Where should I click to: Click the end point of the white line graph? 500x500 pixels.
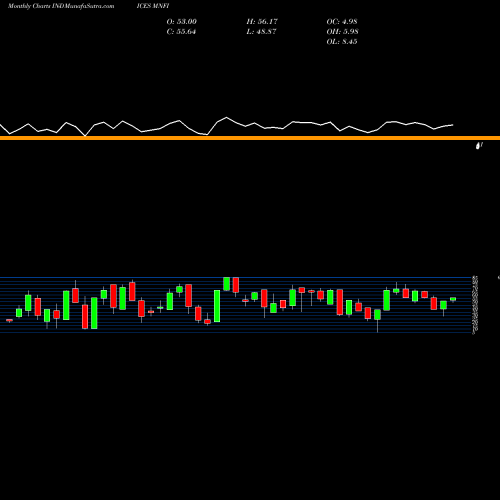453,125
